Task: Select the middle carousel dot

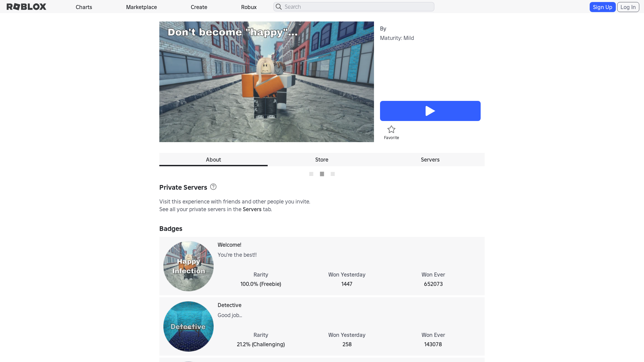Action: click(322, 174)
